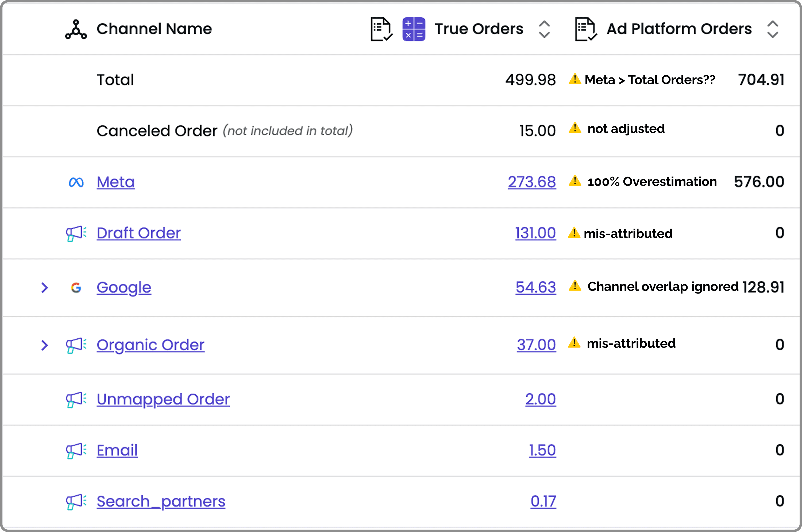This screenshot has width=802, height=532.
Task: Expand the Organic Order row
Action: (44, 345)
